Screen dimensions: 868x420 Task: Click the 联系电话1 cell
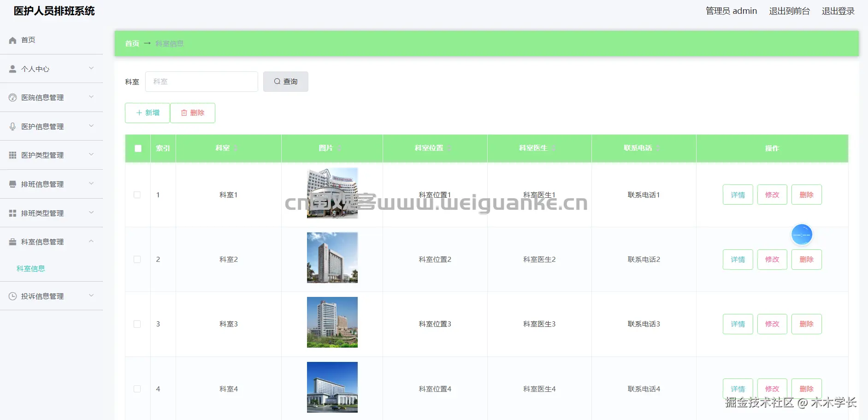point(644,195)
